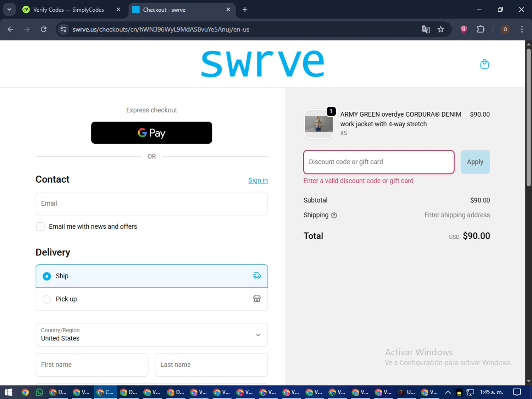Open the shopping bag cart icon
The width and height of the screenshot is (532, 399).
(484, 64)
